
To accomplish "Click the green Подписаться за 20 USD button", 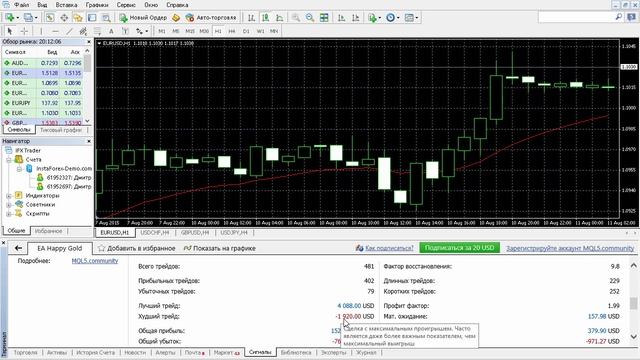I will pos(459,248).
